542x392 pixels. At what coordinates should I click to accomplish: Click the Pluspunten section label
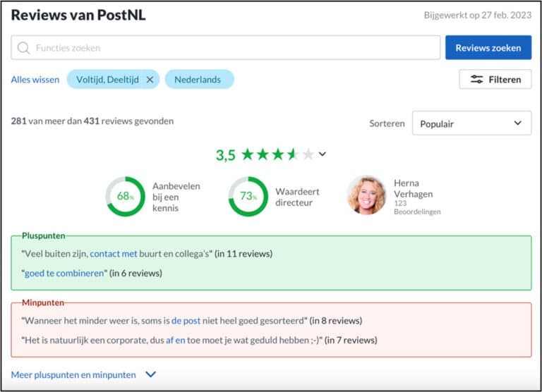44,236
